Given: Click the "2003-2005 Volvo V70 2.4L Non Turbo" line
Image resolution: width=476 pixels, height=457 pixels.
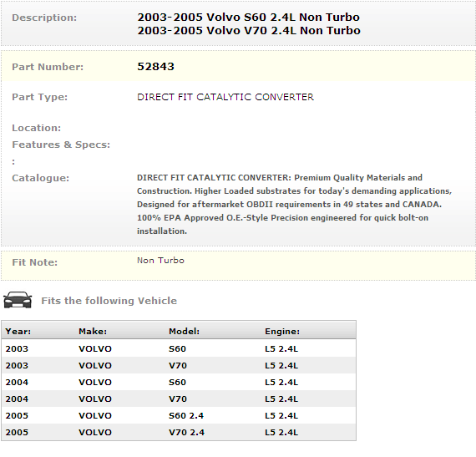Looking at the screenshot, I should tap(249, 31).
